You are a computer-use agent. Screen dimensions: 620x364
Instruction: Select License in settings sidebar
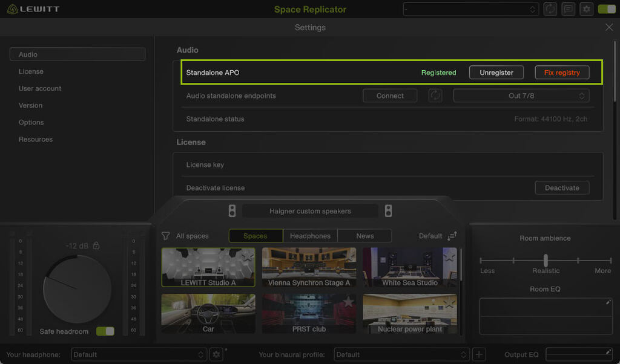coord(31,71)
